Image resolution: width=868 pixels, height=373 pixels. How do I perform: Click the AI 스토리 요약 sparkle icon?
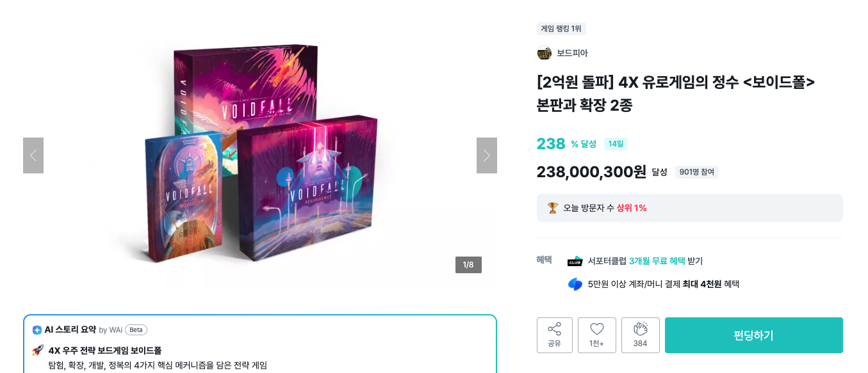(37, 330)
